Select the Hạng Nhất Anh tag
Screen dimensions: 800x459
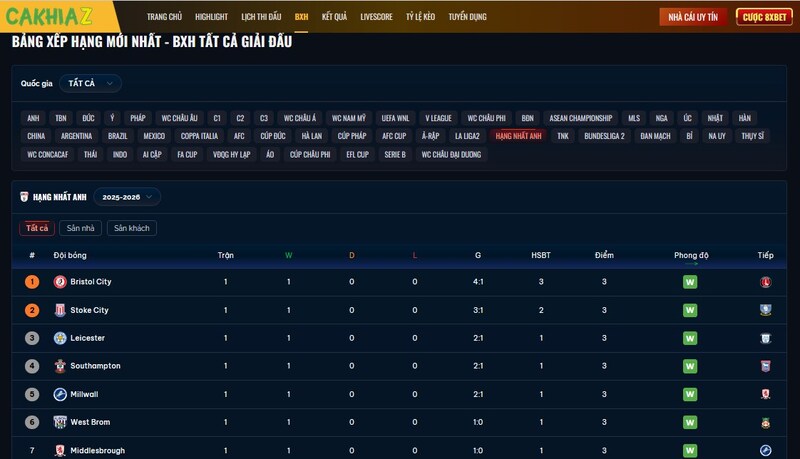click(518, 136)
